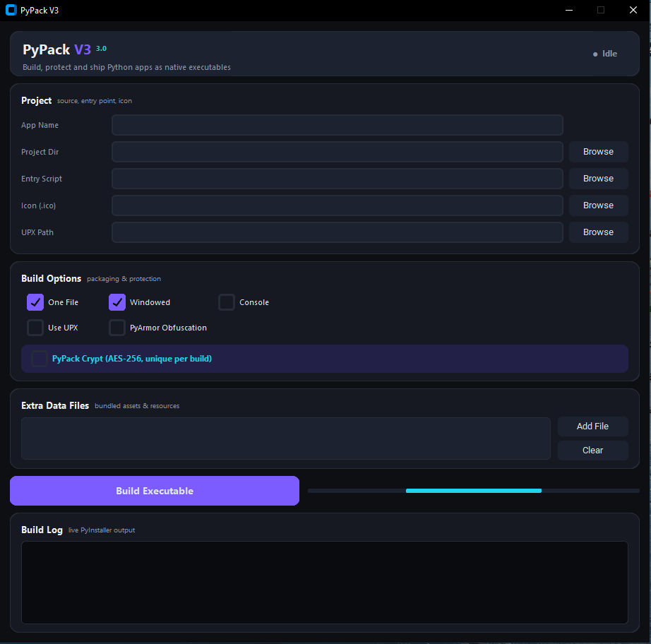Browse for the Entry Script
651x644 pixels.
[x=598, y=179]
